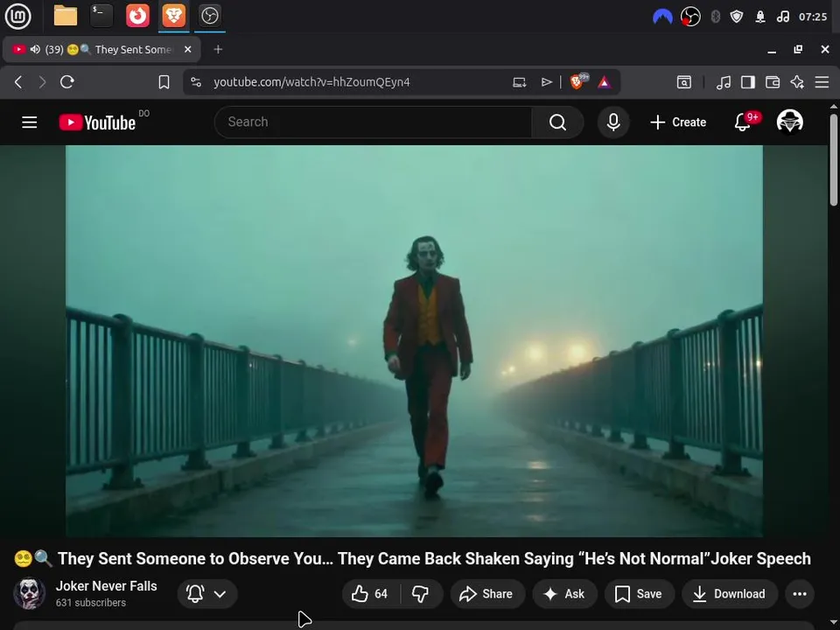Open the playlist music note in browser toolbar
Viewport: 840px width, 630px height.
click(724, 82)
